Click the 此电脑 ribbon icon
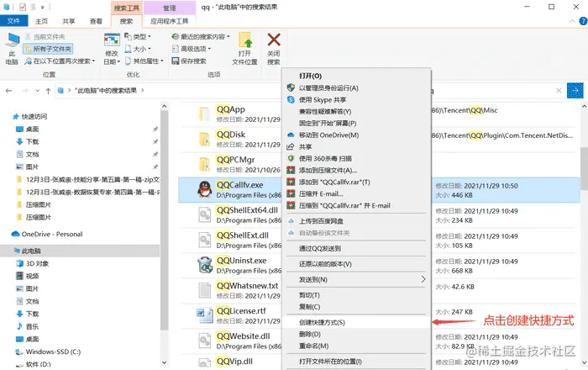Image resolution: width=588 pixels, height=370 pixels. pos(12,49)
